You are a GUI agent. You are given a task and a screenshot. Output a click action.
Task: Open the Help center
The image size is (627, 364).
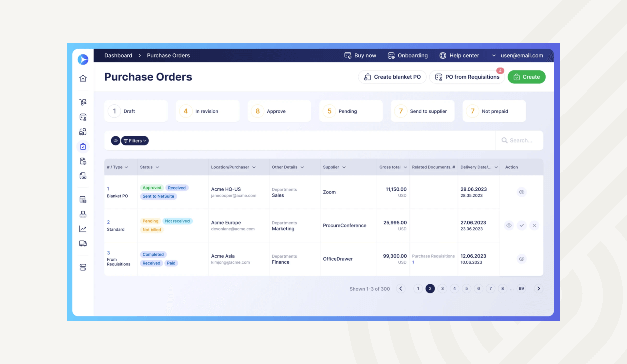459,55
